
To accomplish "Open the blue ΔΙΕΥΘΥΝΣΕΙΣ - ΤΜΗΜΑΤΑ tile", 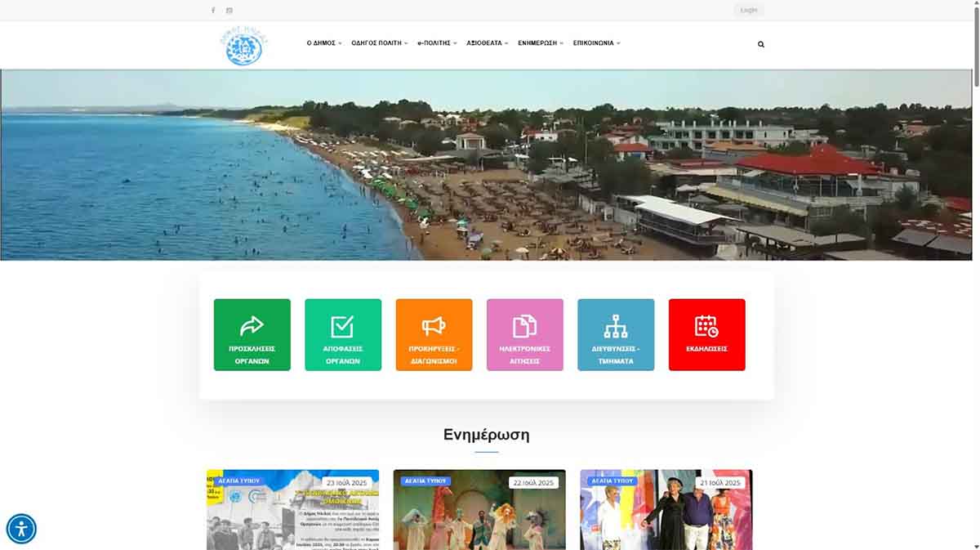I will pos(616,335).
